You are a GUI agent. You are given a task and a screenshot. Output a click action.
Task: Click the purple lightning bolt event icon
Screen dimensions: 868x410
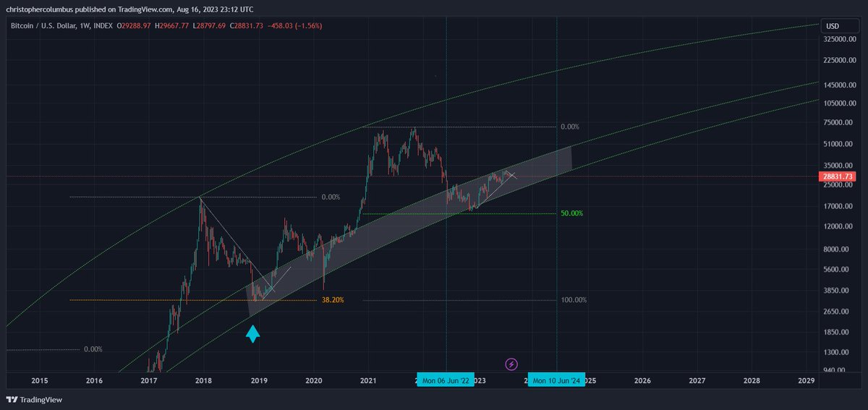[511, 364]
